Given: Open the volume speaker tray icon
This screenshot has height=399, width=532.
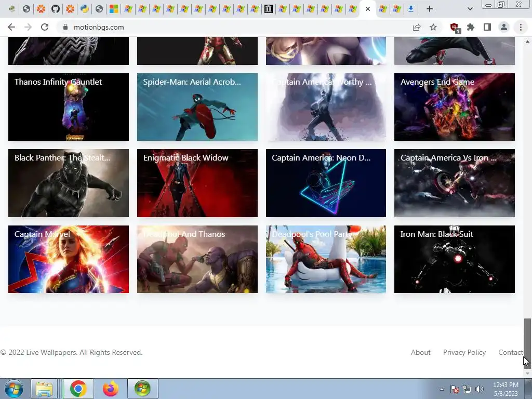Looking at the screenshot, I should [479, 389].
